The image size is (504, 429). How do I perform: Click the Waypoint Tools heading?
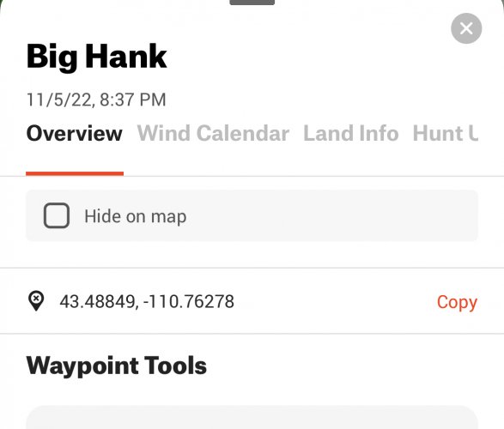[x=117, y=366]
